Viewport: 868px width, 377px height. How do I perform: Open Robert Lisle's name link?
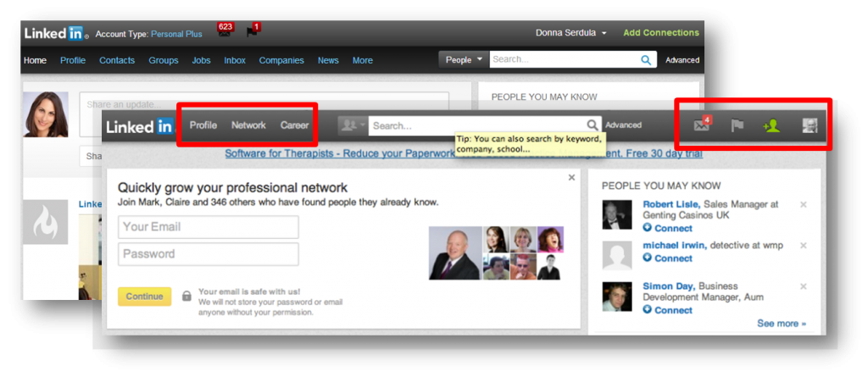(x=671, y=204)
